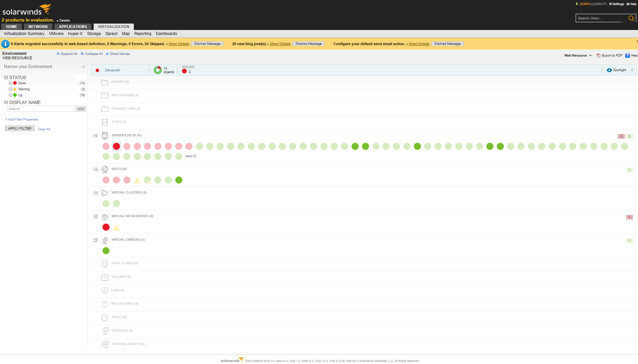Image resolution: width=638 pixels, height=364 pixels.
Task: Click the Steps category icon
Action: (x=105, y=122)
